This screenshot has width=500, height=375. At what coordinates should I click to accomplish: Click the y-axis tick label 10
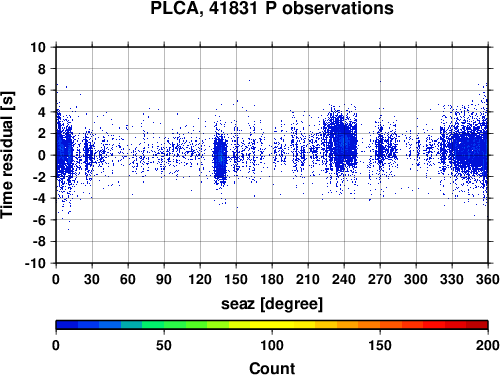[x=38, y=47]
